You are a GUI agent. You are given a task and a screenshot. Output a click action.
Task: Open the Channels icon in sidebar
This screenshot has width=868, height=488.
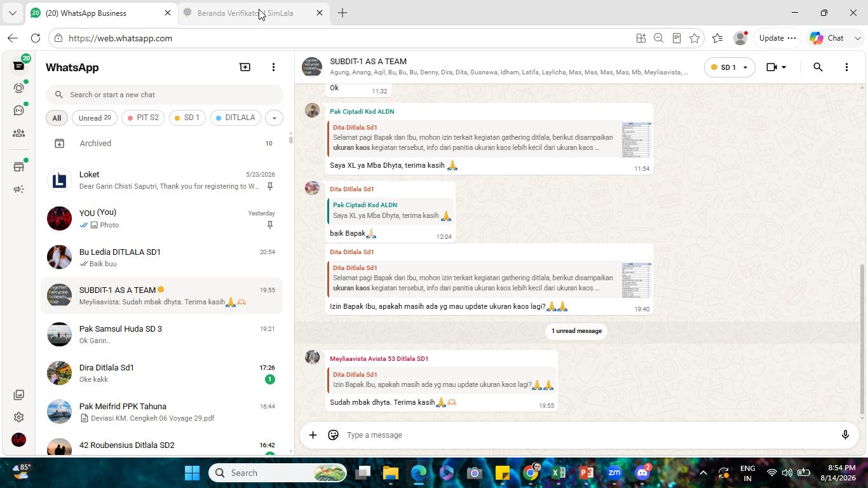(x=18, y=111)
